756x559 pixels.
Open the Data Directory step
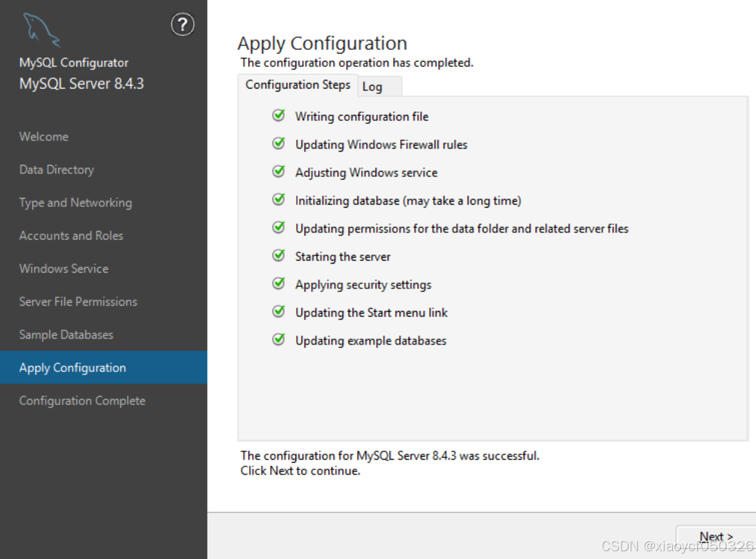click(57, 170)
